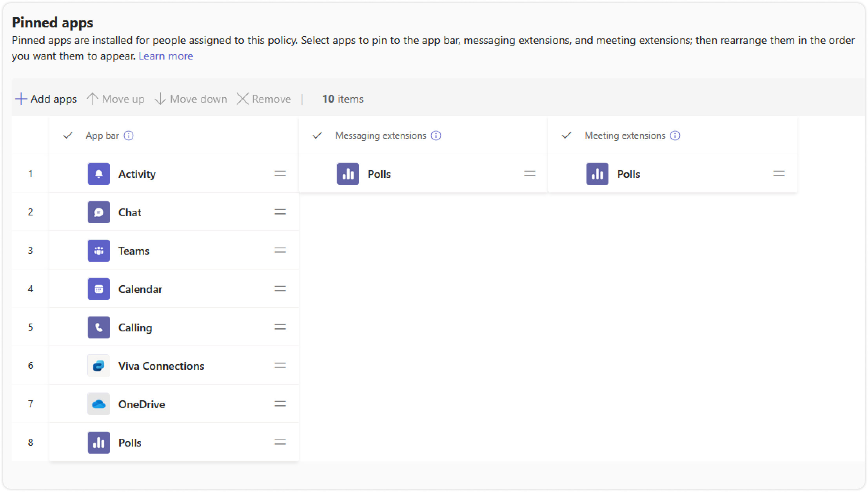868x492 pixels.
Task: Click Add apps in the toolbar
Action: tap(46, 99)
